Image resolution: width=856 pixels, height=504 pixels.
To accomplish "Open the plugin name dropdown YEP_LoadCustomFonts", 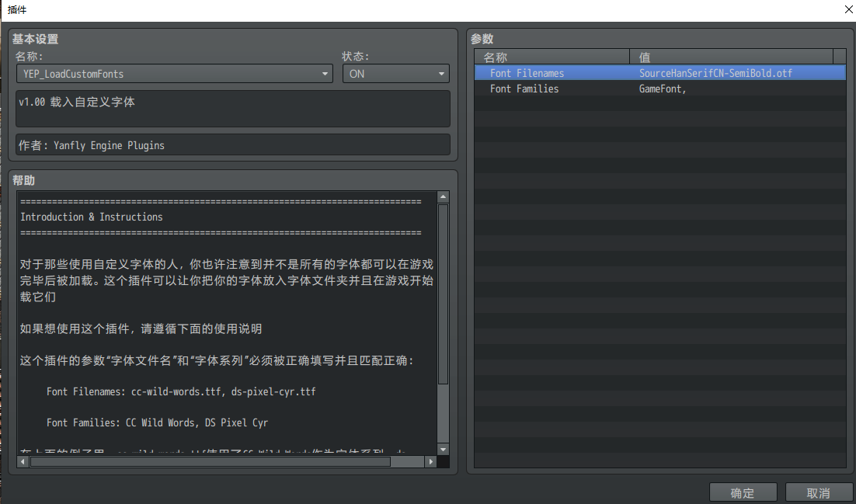I will (x=174, y=74).
